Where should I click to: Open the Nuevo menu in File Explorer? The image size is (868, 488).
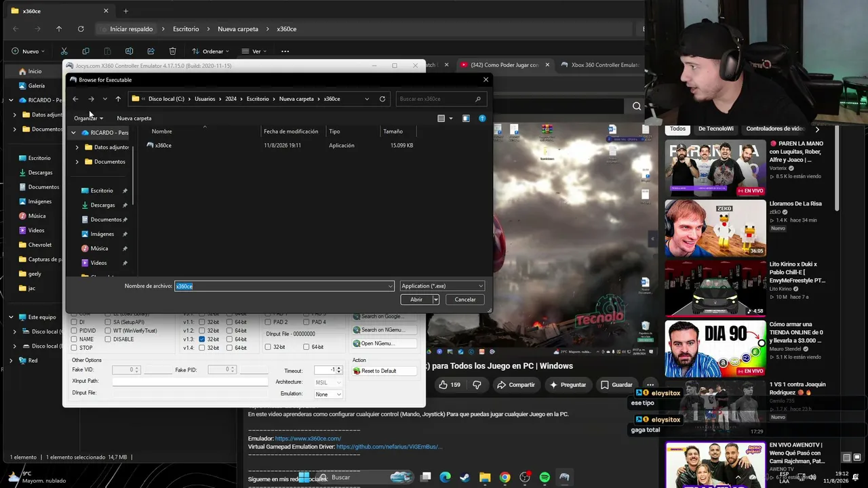pos(28,51)
